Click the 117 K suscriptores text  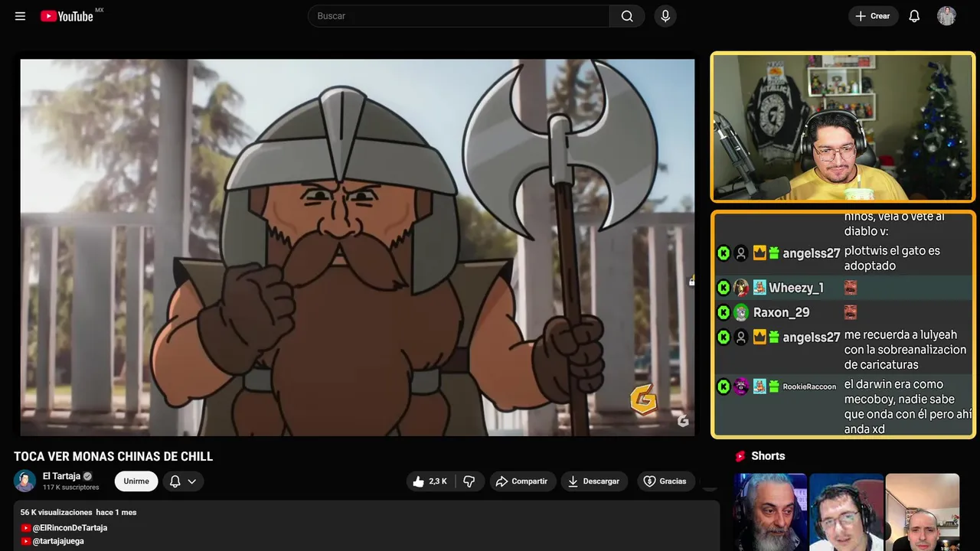pyautogui.click(x=70, y=487)
